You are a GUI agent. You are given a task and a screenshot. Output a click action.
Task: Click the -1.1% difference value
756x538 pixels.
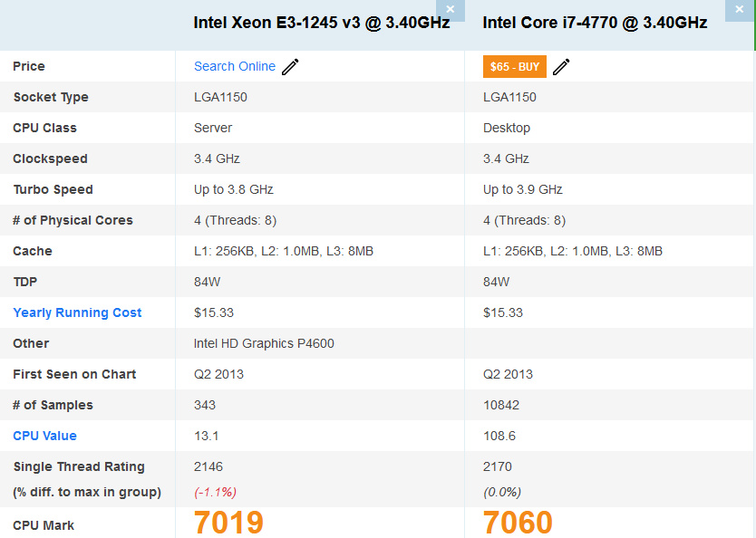pos(215,492)
